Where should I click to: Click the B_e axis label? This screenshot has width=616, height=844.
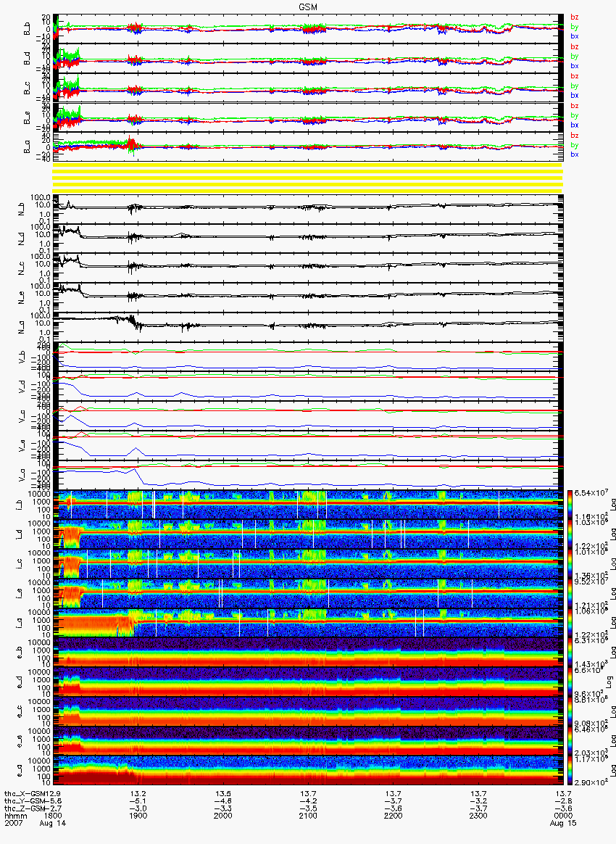point(27,117)
